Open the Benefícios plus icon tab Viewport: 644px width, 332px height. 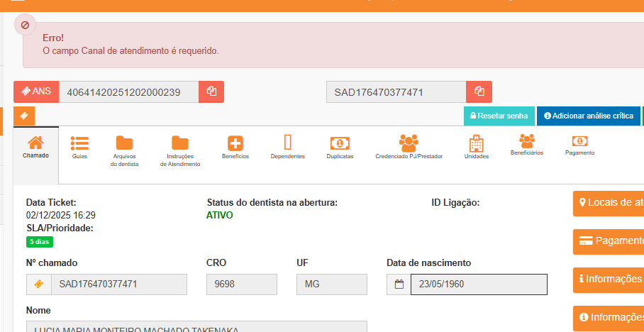(235, 147)
